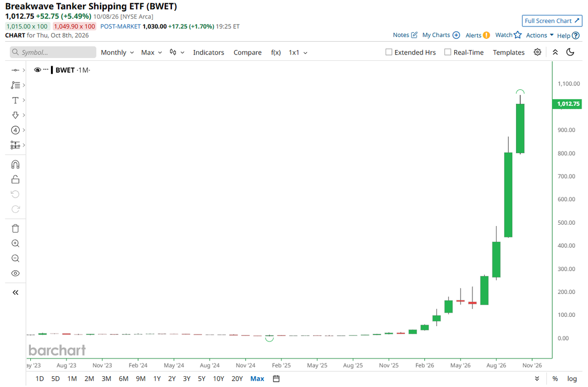Image resolution: width=588 pixels, height=387 pixels.
Task: Open the Max period dropdown
Action: pyautogui.click(x=151, y=52)
